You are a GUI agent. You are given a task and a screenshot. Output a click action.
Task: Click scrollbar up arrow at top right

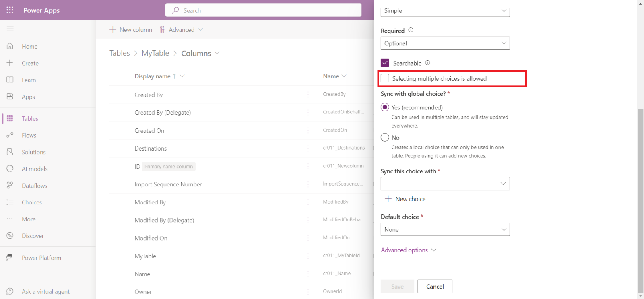point(640,3)
